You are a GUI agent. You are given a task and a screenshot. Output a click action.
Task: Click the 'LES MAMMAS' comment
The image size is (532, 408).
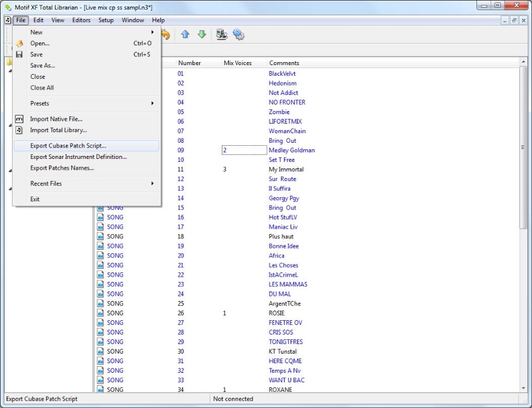tap(288, 284)
